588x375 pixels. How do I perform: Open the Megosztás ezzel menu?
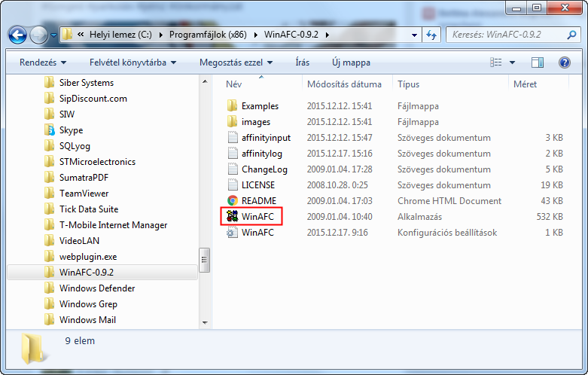point(236,62)
